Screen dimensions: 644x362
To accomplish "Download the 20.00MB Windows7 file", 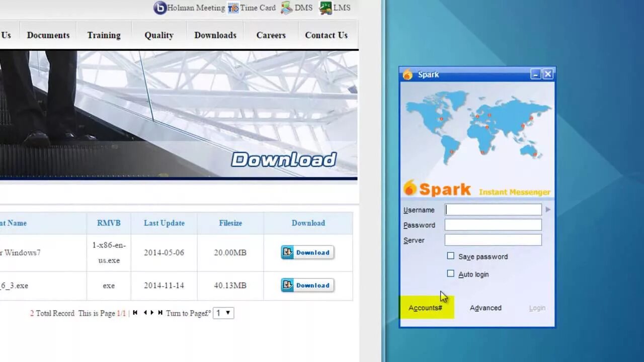I will 307,252.
